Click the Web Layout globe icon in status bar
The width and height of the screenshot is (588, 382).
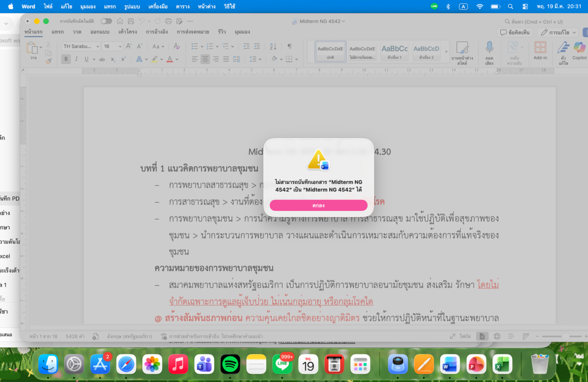click(497, 336)
